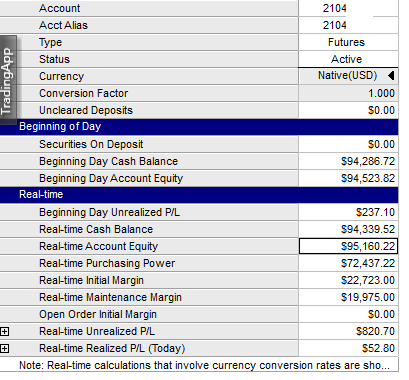
Task: Select the Real-time Account Equity value $95,160.22
Action: click(x=348, y=246)
